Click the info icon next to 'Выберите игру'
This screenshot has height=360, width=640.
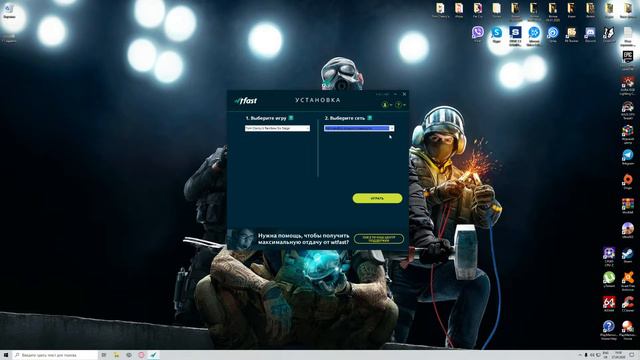click(x=291, y=118)
